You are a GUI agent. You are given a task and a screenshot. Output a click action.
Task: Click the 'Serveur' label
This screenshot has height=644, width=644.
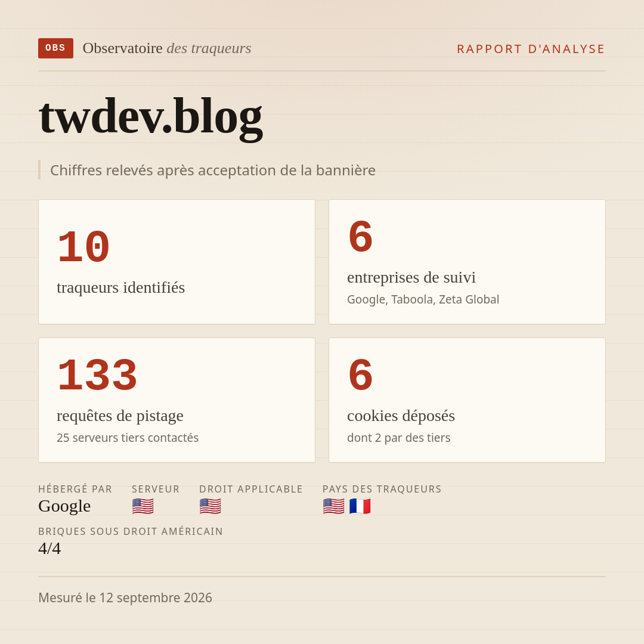[156, 489]
